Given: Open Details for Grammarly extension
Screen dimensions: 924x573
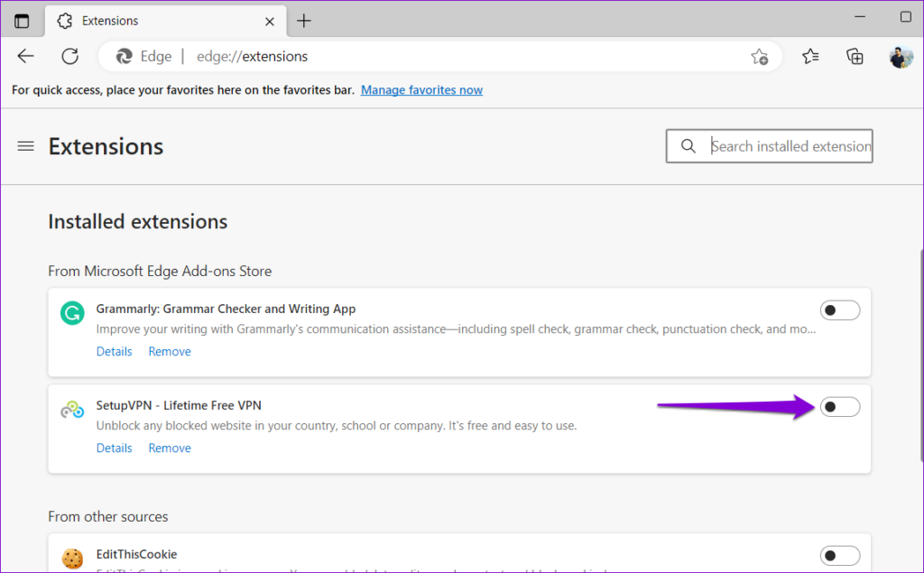Looking at the screenshot, I should click(115, 352).
